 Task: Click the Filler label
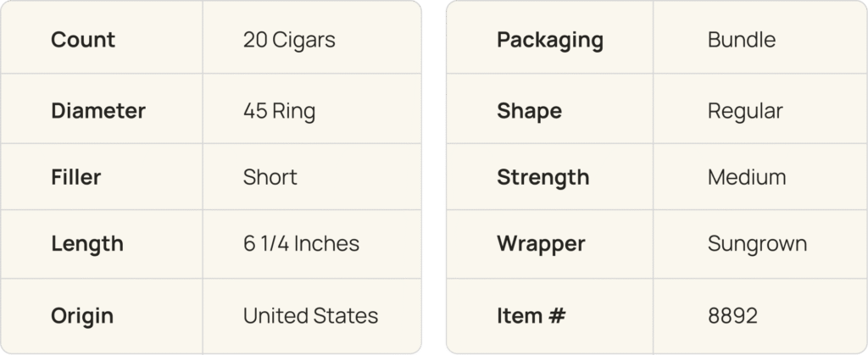76,177
